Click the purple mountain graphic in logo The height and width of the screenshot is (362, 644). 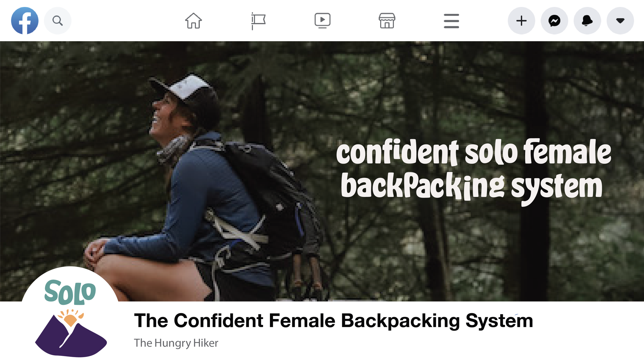pos(71,335)
